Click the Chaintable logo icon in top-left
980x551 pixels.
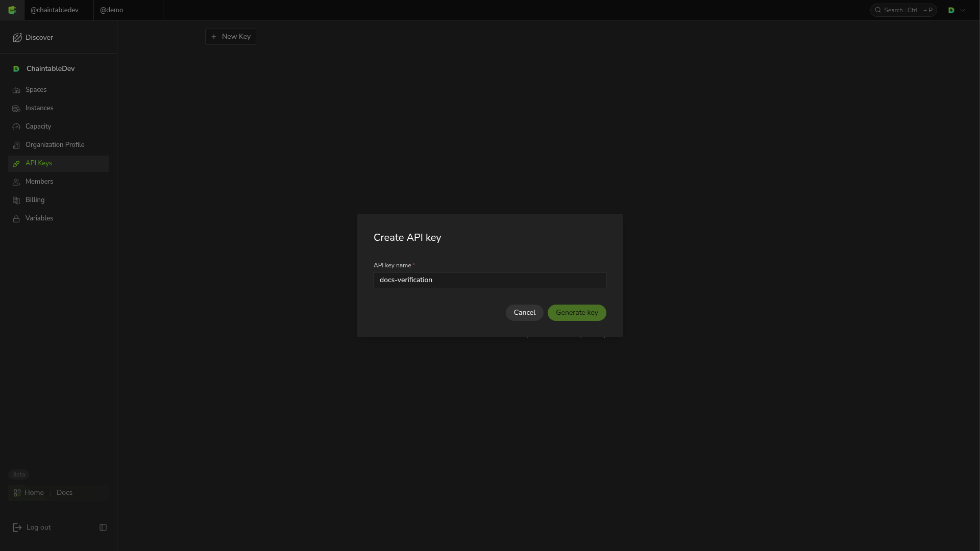coord(12,10)
